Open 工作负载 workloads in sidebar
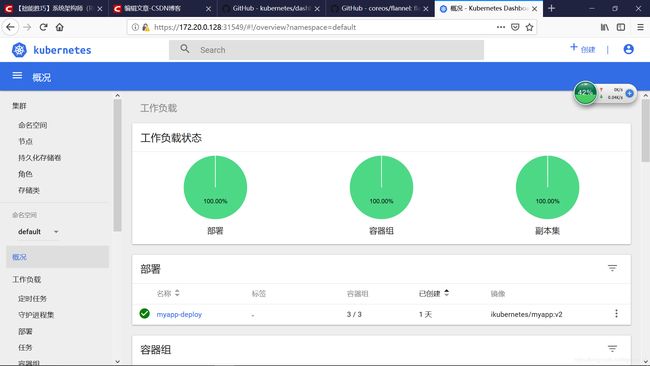The image size is (650, 366). pos(27,279)
